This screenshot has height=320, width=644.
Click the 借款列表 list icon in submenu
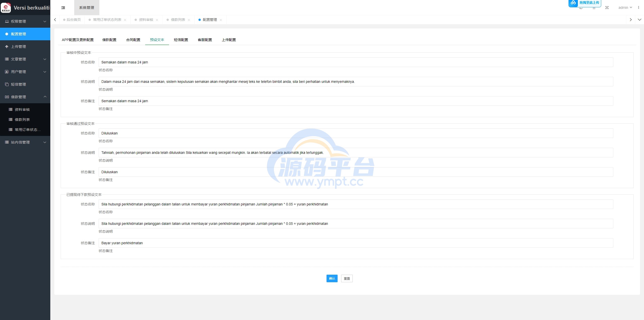11,120
